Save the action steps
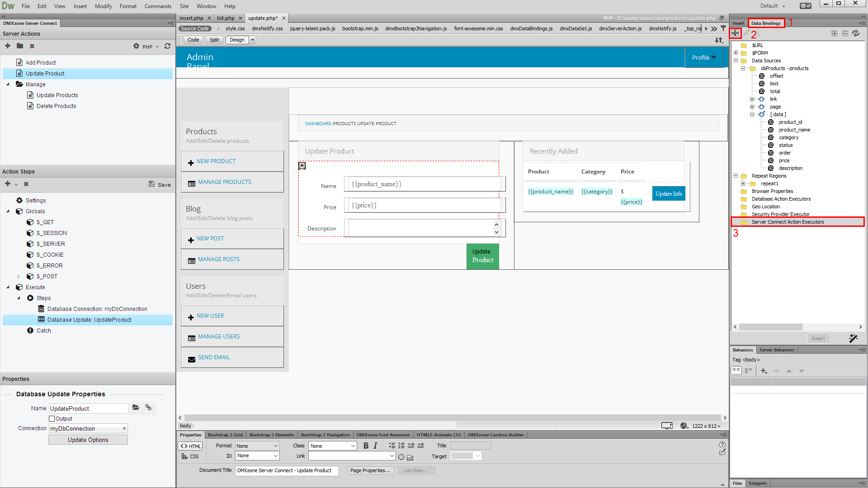868x488 pixels. click(160, 184)
